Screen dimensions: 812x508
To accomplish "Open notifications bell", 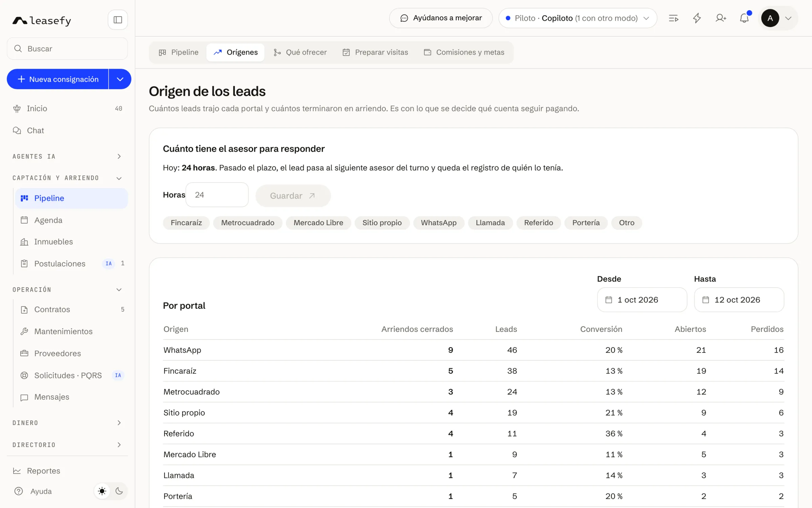I will click(744, 18).
